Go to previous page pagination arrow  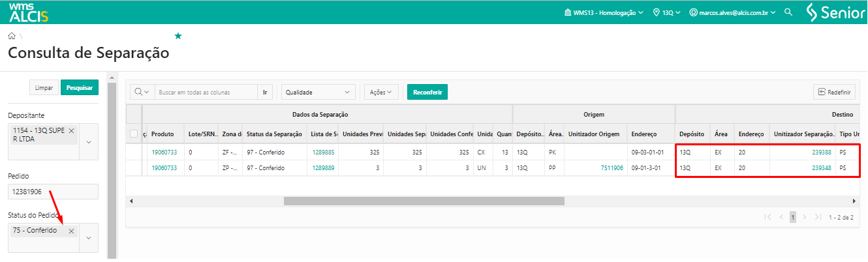pyautogui.click(x=781, y=217)
